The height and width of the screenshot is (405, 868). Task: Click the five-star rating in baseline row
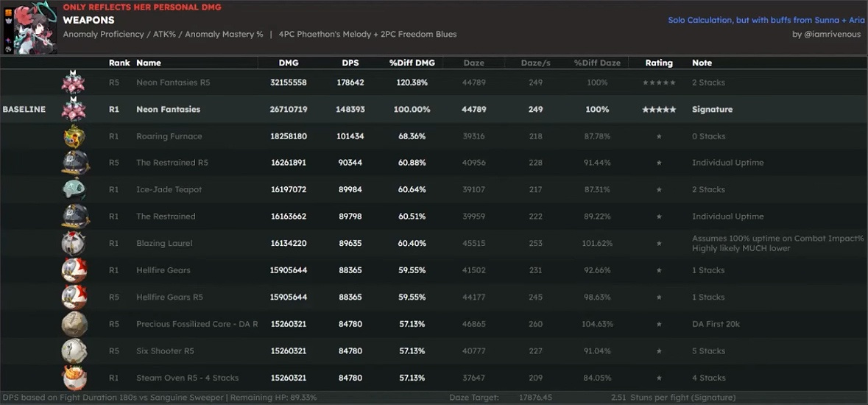[658, 109]
